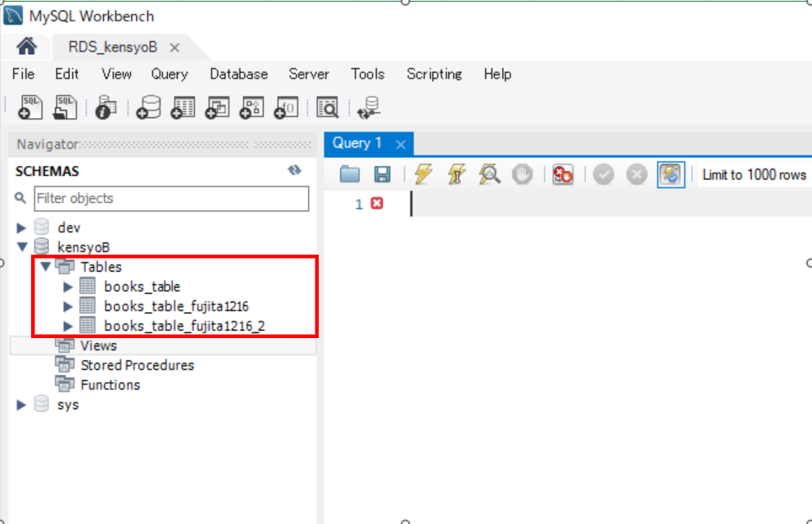Close the Query 1 tab
This screenshot has height=524, width=812.
[401, 145]
